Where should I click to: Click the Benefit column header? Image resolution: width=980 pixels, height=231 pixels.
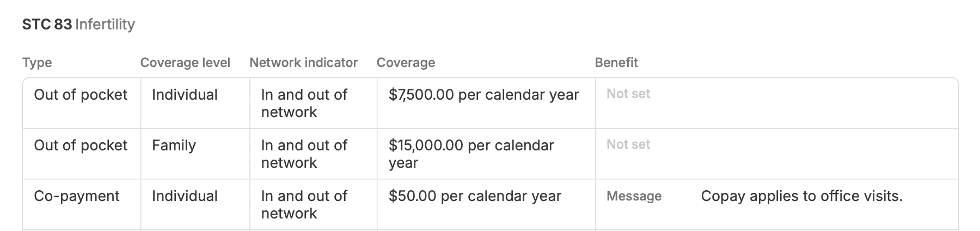[x=616, y=63]
